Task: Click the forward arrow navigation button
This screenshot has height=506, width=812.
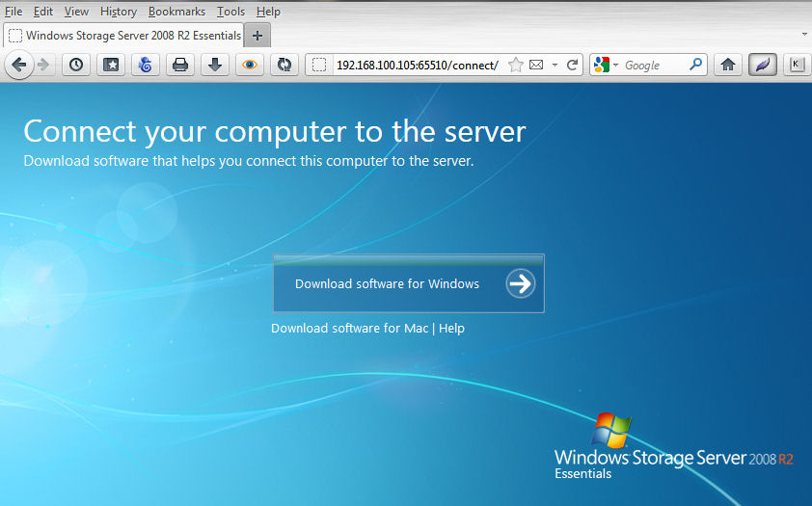Action: coord(43,66)
